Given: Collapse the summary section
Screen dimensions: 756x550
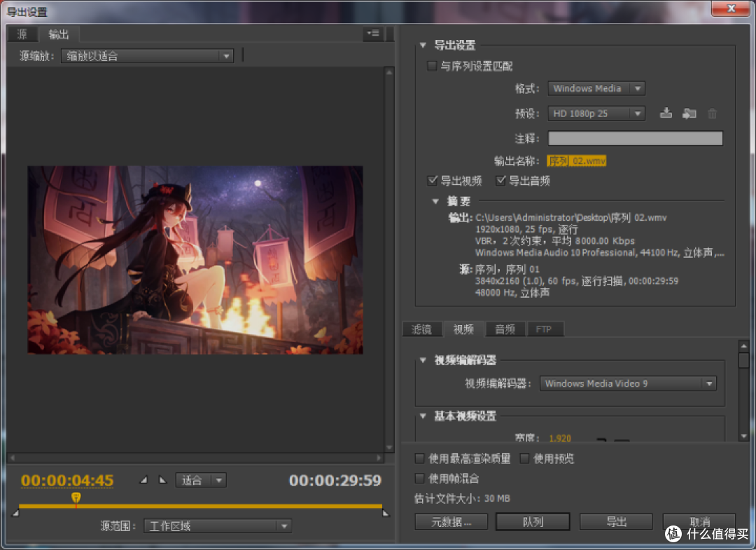Looking at the screenshot, I should tap(435, 201).
